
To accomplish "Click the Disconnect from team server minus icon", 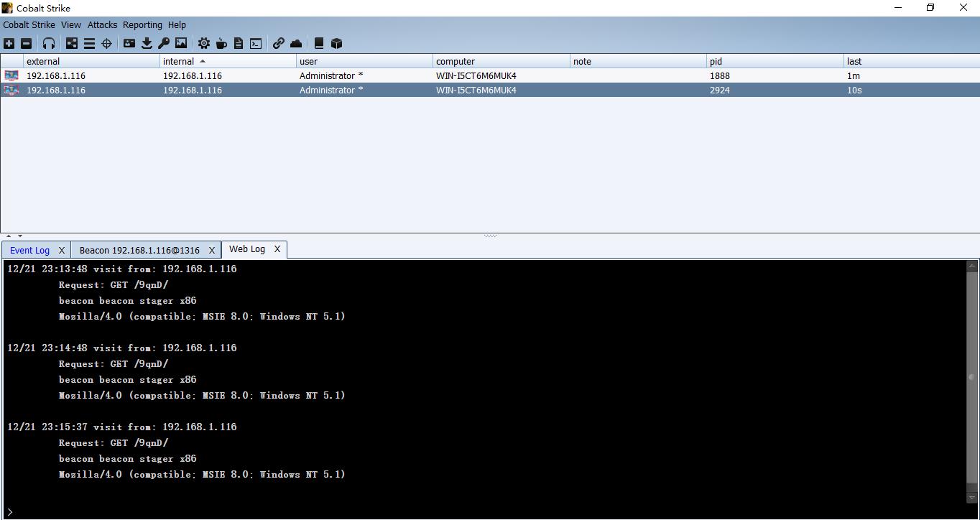I will coord(26,44).
